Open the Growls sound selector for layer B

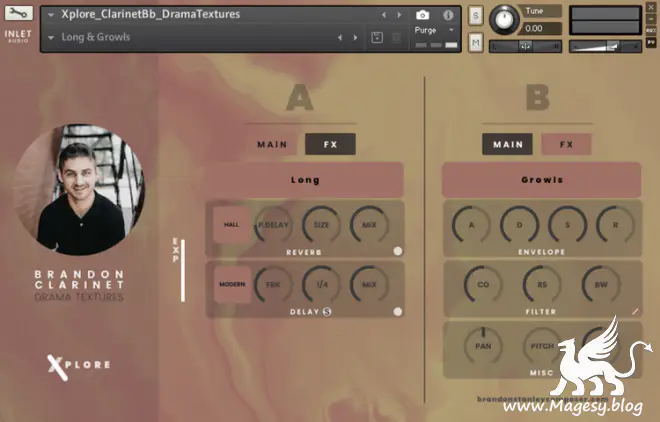541,180
